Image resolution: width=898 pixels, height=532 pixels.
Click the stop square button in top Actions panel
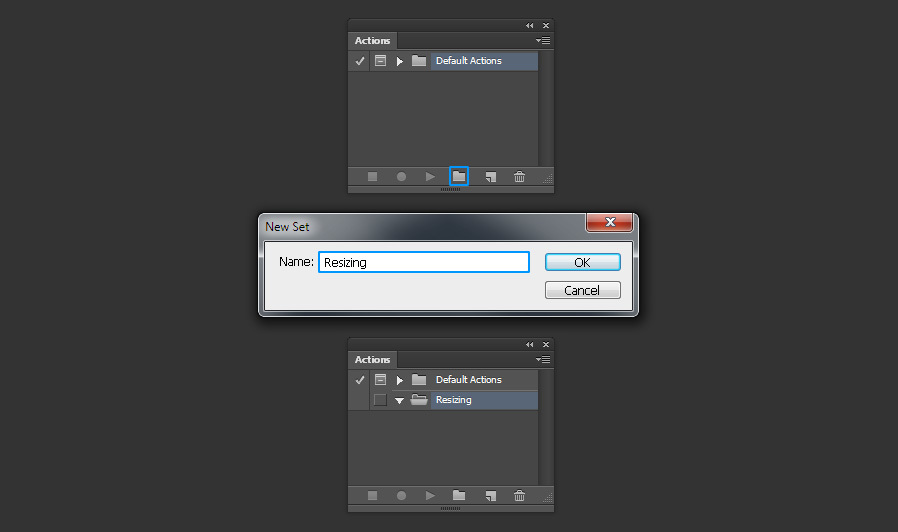tap(372, 176)
